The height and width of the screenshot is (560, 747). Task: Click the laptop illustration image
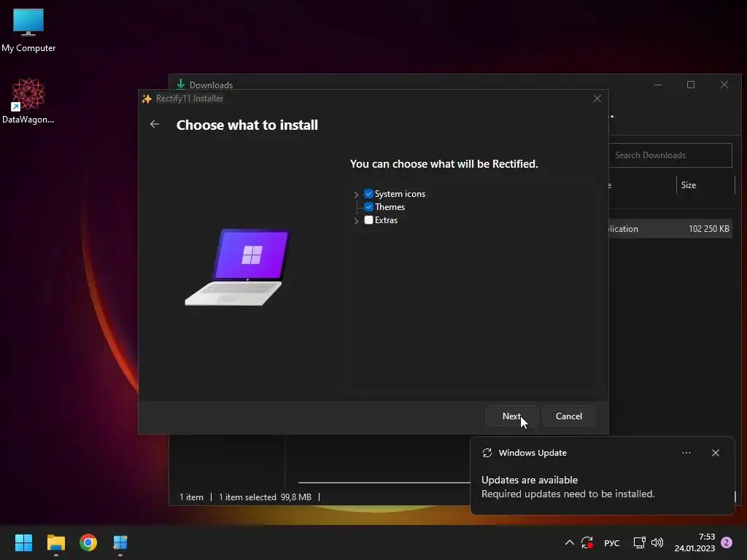pyautogui.click(x=237, y=267)
